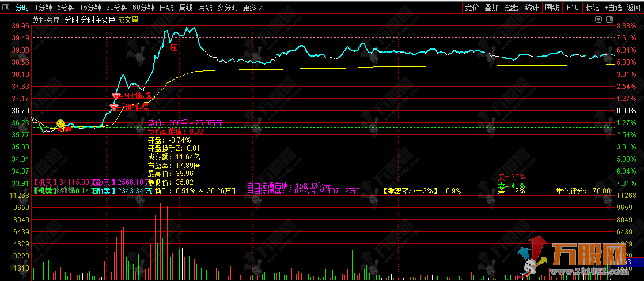Image resolution: width=644 pixels, height=281 pixels.
Task: Click the lower red diamond 分时起爆 marker
Action: click(x=115, y=107)
